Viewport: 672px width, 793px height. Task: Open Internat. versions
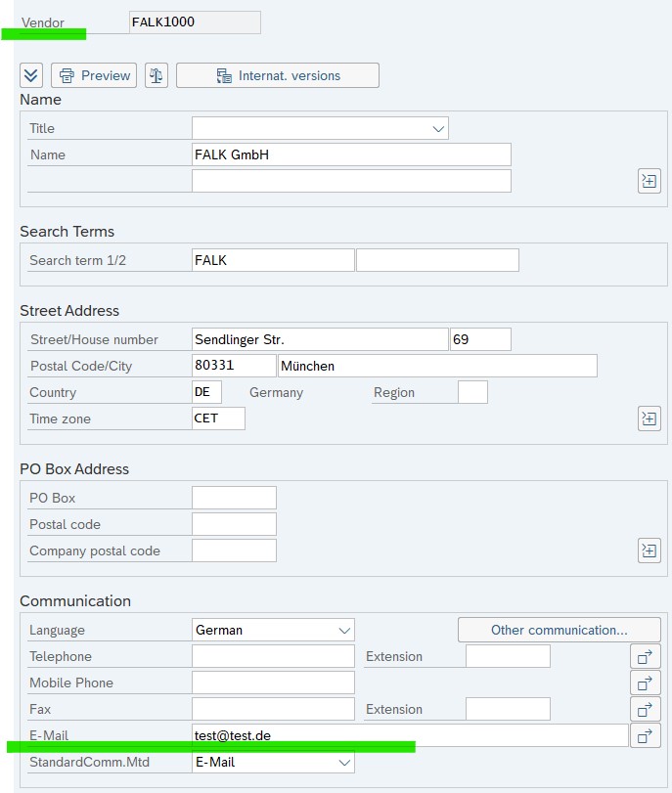pyautogui.click(x=277, y=75)
